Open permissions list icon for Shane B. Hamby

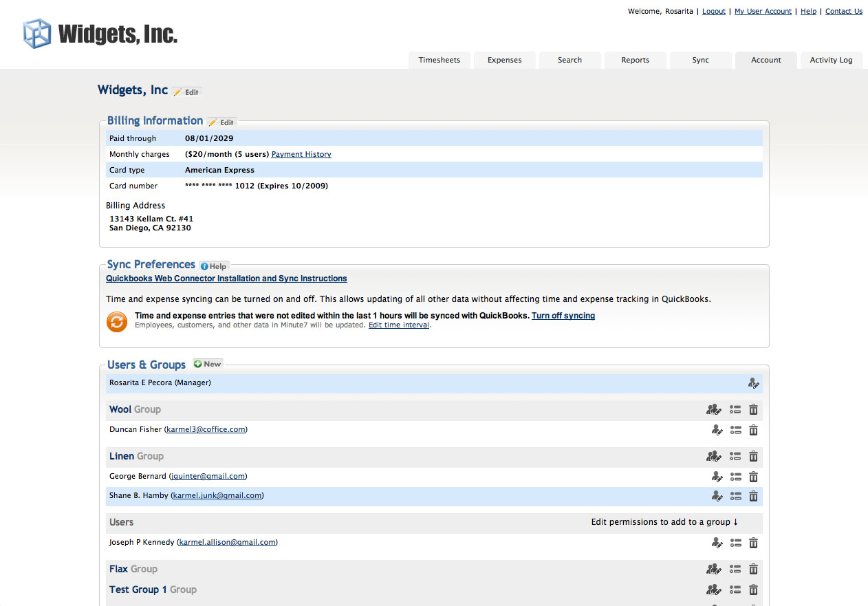[x=735, y=496]
